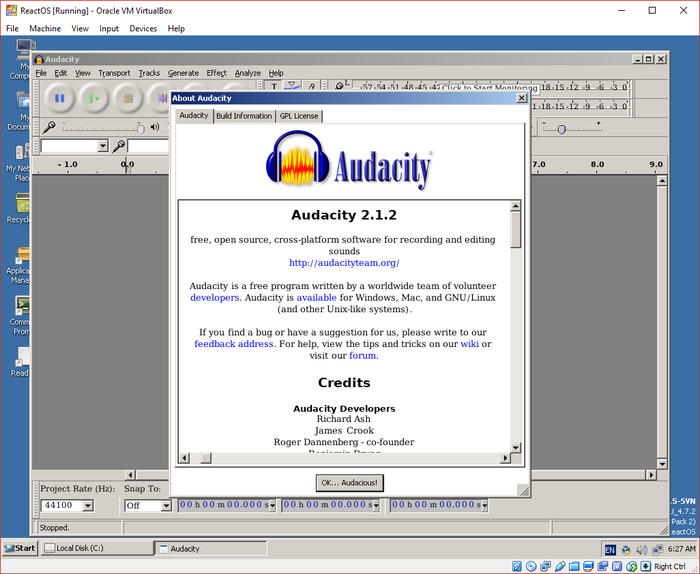Click the About dialog scrollbar down arrow

tap(516, 447)
